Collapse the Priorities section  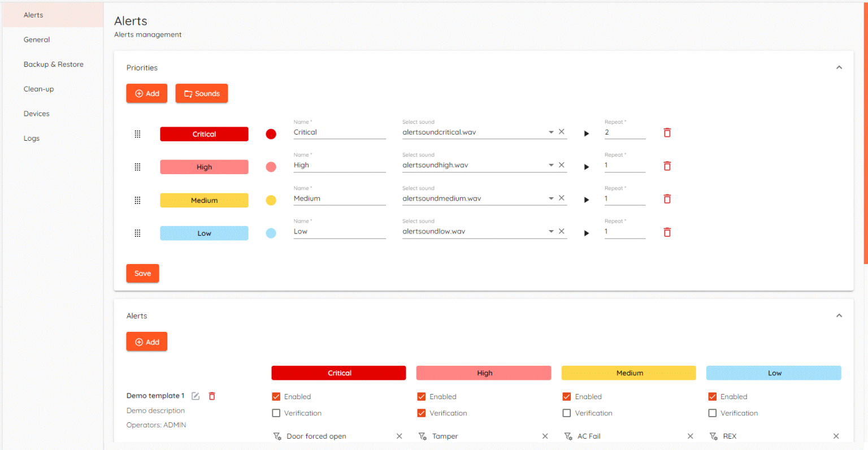coord(839,67)
